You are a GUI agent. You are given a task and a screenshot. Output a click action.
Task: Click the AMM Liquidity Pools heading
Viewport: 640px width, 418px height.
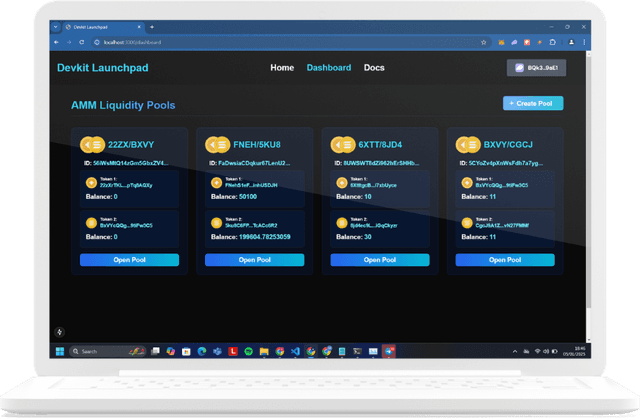pos(123,105)
